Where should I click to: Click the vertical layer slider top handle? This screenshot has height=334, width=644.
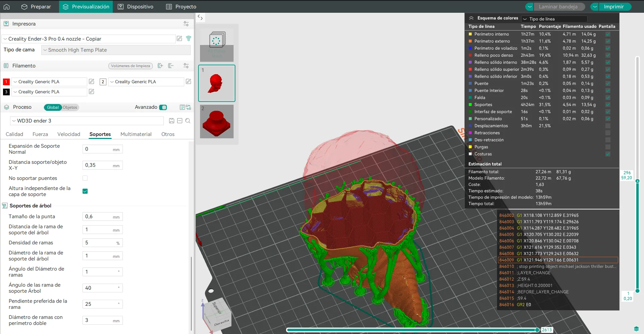click(x=637, y=181)
